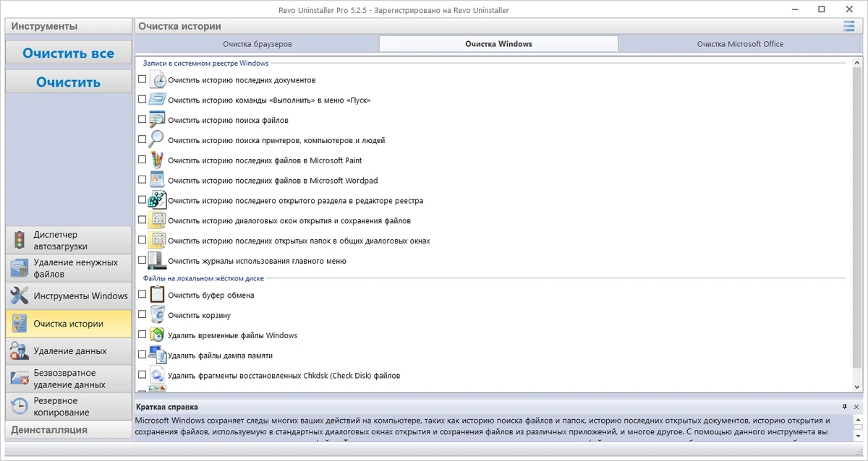Expand the Деинсталляция section
Image resolution: width=868 pixels, height=461 pixels.
pos(69,430)
